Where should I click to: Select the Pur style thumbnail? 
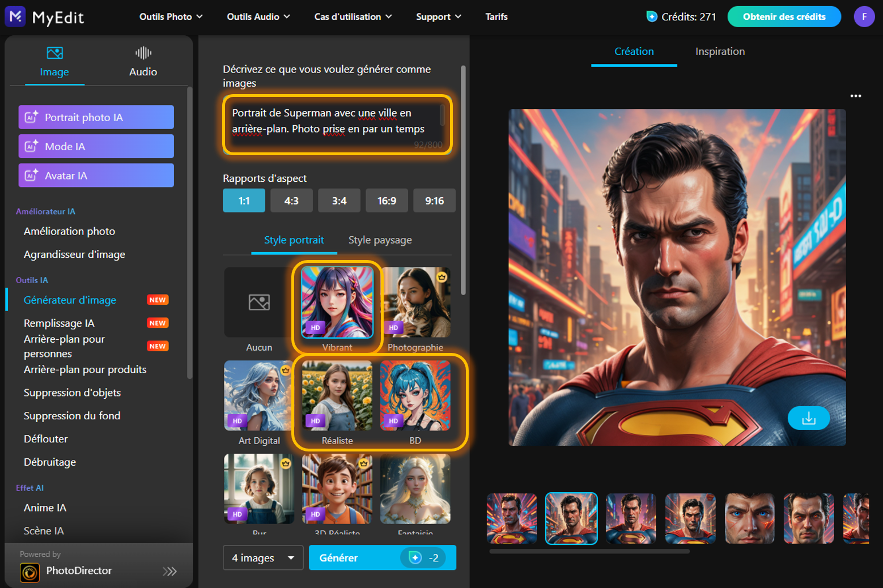pos(259,488)
